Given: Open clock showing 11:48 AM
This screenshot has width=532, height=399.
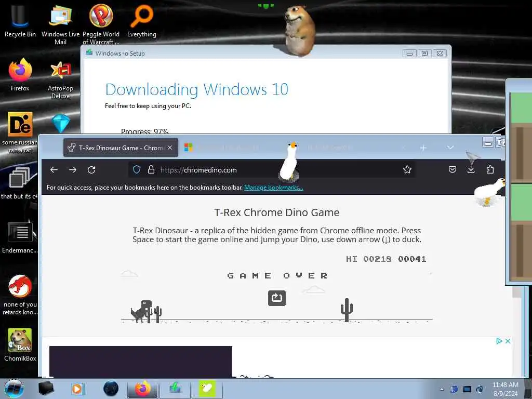Looking at the screenshot, I should 505,389.
